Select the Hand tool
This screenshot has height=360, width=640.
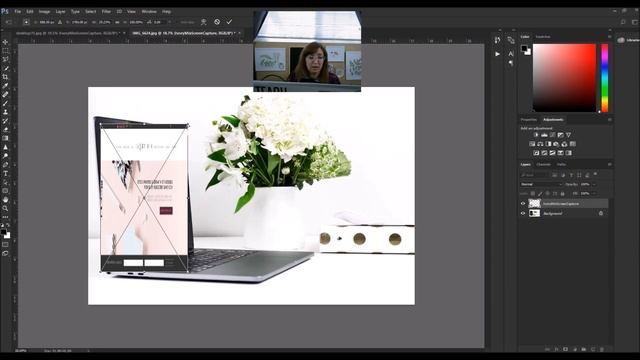pyautogui.click(x=5, y=200)
